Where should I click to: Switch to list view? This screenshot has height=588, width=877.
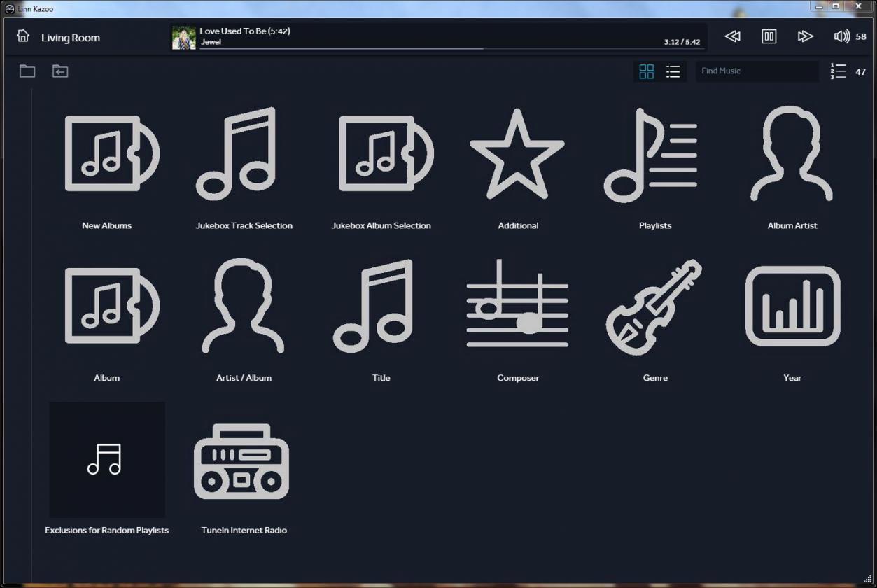(673, 71)
